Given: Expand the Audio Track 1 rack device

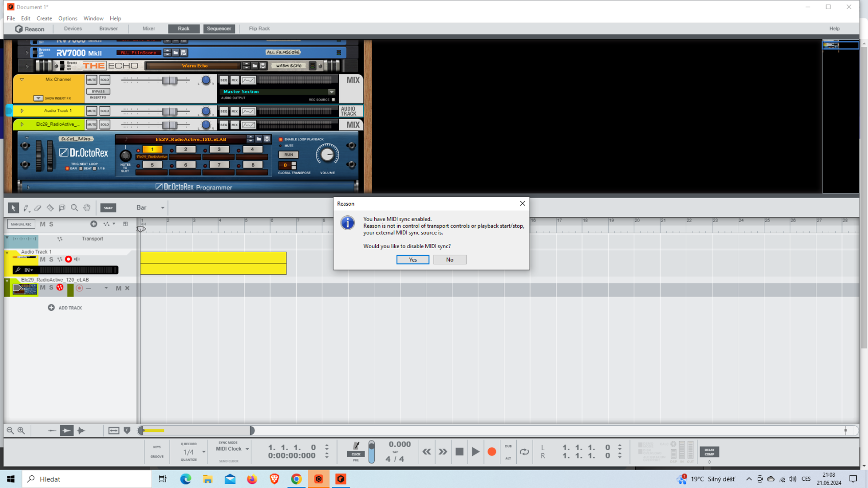Looking at the screenshot, I should tap(22, 111).
